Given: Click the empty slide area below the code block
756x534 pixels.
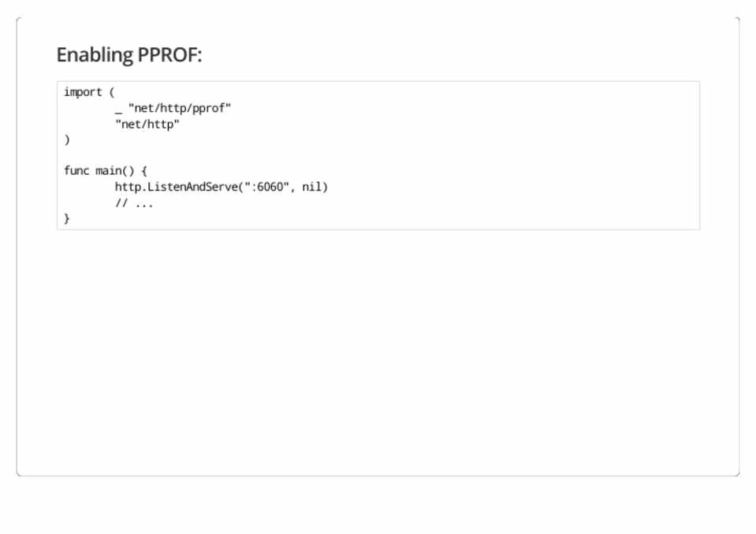Looking at the screenshot, I should click(378, 354).
